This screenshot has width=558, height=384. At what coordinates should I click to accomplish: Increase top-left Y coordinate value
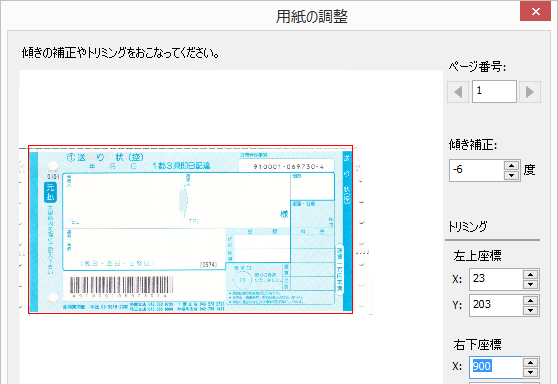531,300
